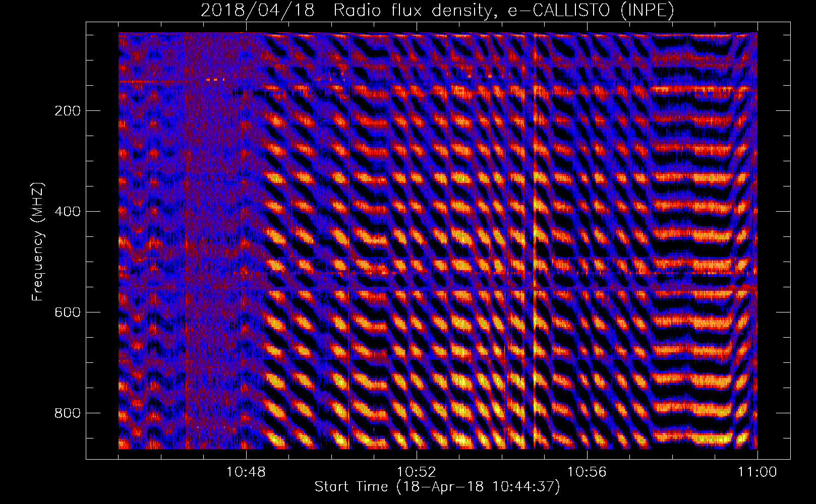Click the 10:48 time tick label
This screenshot has width=816, height=504.
pos(246,472)
